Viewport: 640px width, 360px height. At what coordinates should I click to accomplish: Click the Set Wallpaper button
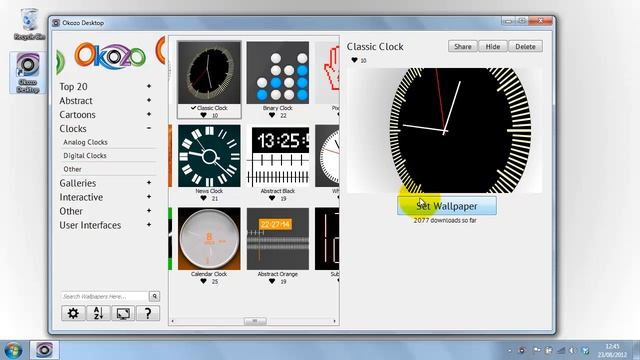[x=447, y=206]
